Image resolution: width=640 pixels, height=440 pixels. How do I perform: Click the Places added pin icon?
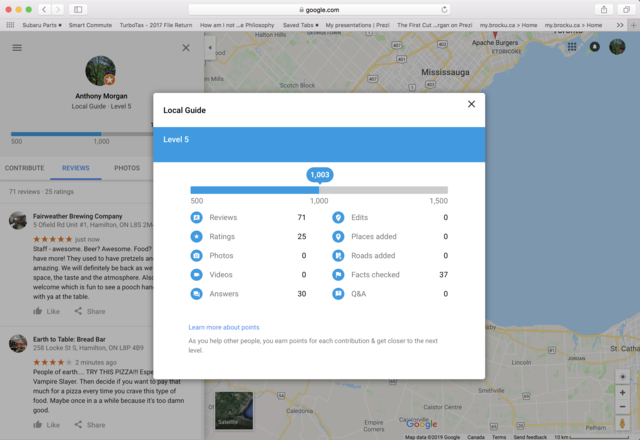click(x=338, y=236)
